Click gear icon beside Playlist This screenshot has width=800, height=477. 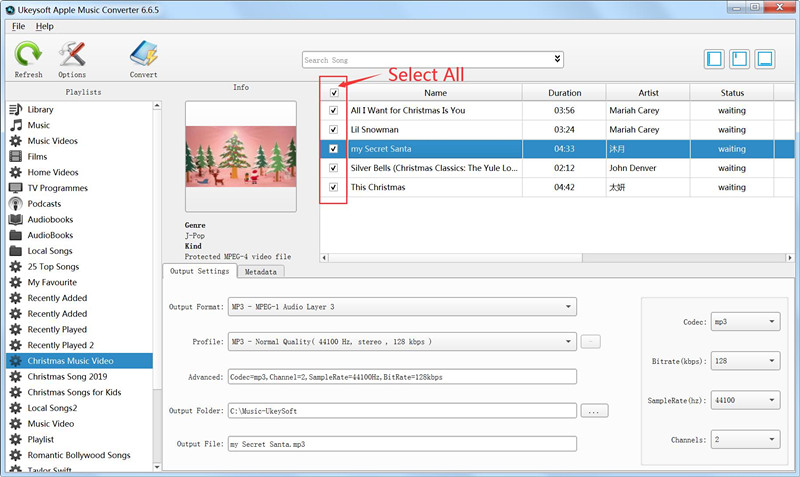16,439
